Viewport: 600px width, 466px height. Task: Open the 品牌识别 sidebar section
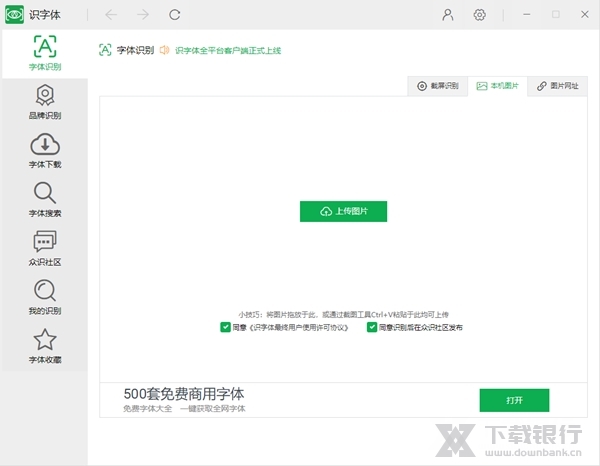45,102
